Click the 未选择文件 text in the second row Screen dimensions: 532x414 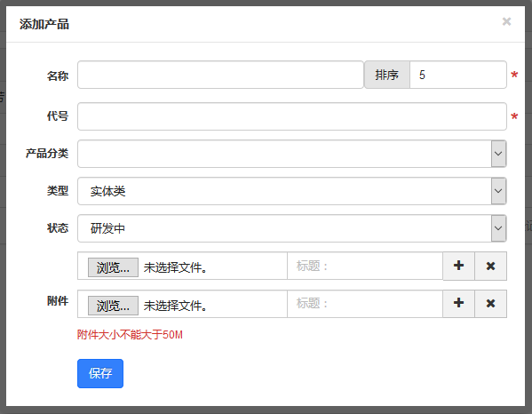click(176, 306)
